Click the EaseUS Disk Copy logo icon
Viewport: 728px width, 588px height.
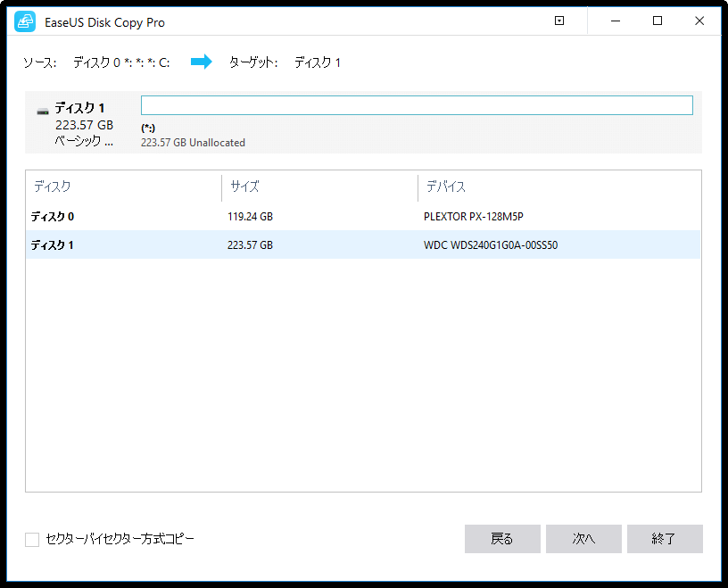(x=25, y=21)
